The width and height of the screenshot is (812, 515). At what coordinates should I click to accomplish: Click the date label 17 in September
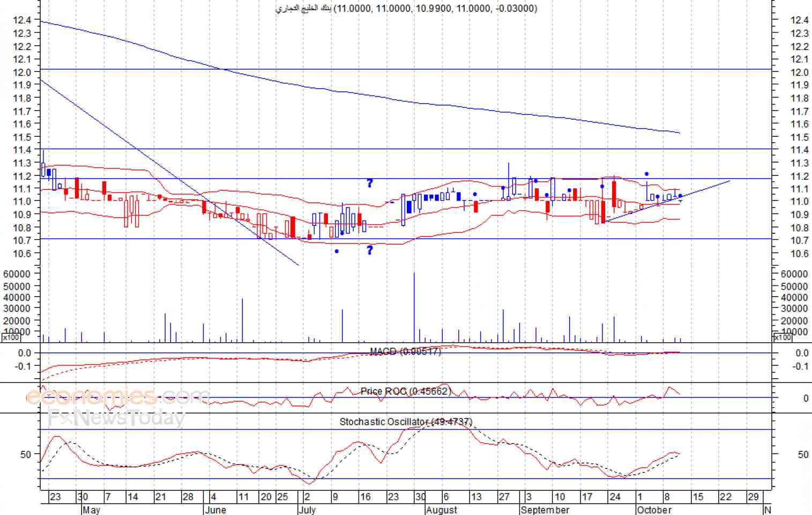[587, 497]
